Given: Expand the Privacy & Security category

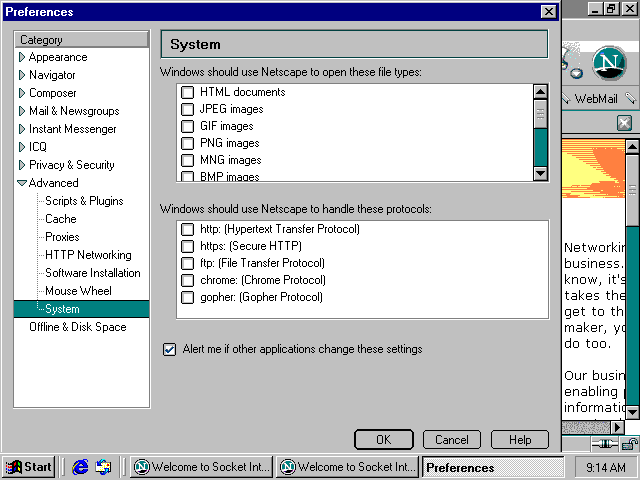Looking at the screenshot, I should pyautogui.click(x=22, y=165).
